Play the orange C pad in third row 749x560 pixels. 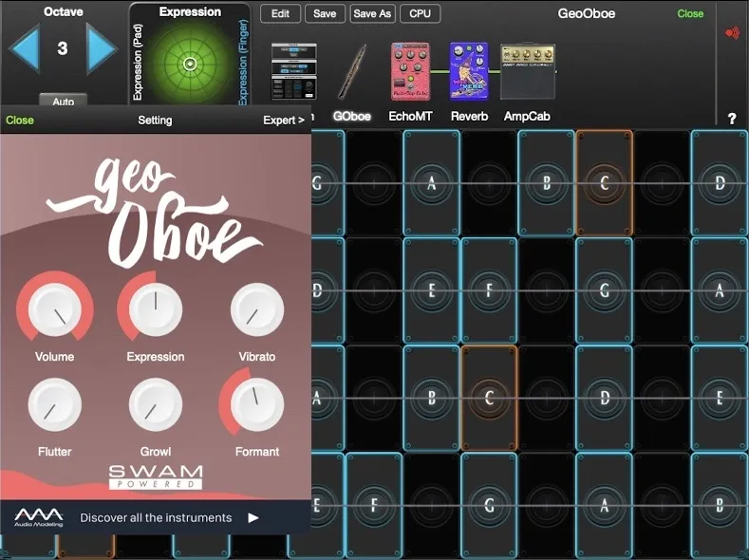489,398
